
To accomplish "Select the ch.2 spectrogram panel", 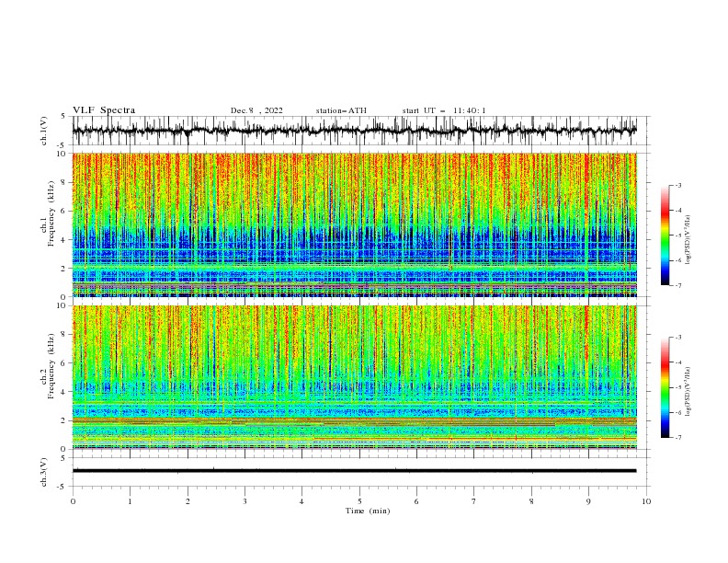I will click(354, 377).
